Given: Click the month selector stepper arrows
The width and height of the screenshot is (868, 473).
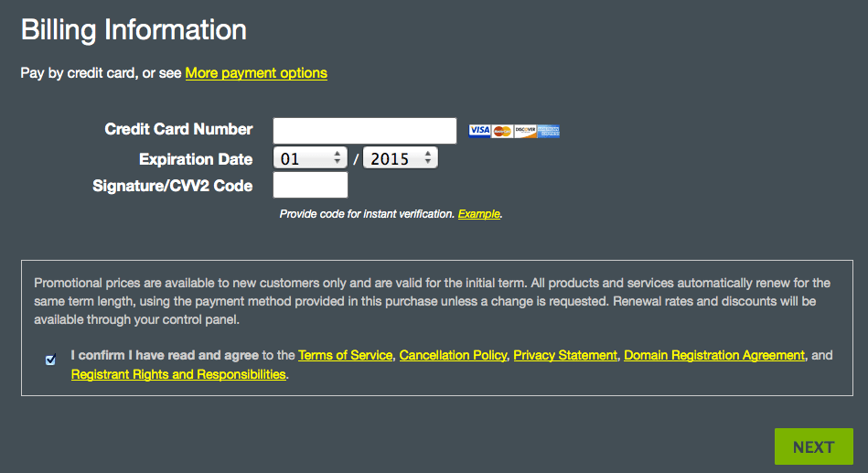Looking at the screenshot, I should (x=338, y=158).
